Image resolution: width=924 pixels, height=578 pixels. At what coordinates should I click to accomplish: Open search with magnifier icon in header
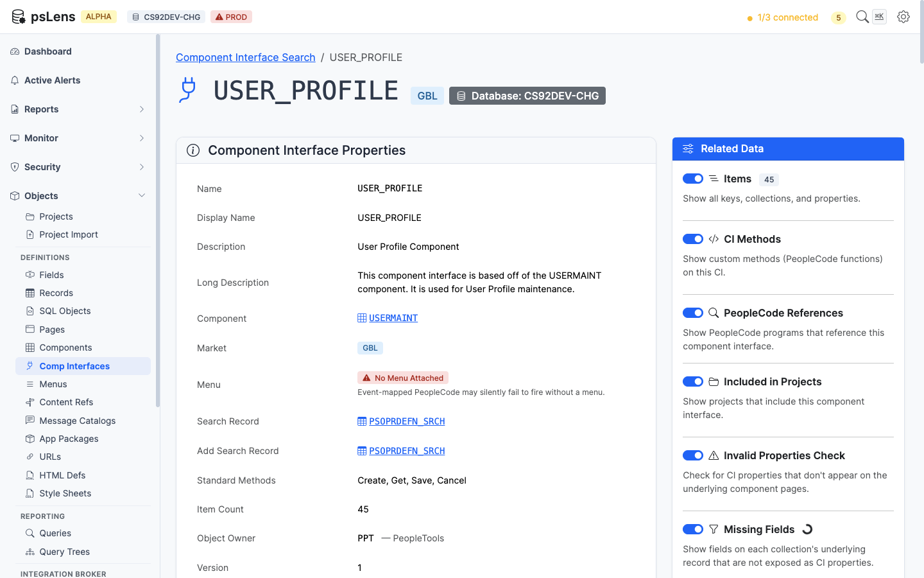(862, 17)
